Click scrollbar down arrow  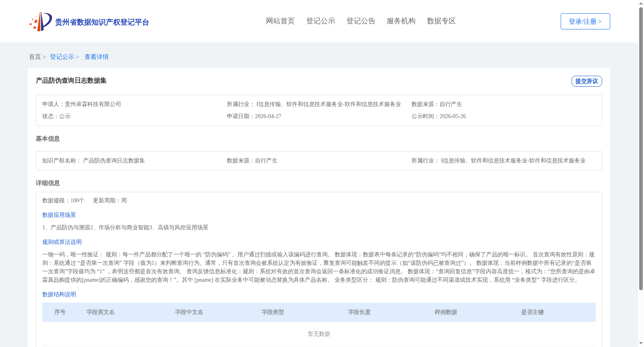[641, 343]
